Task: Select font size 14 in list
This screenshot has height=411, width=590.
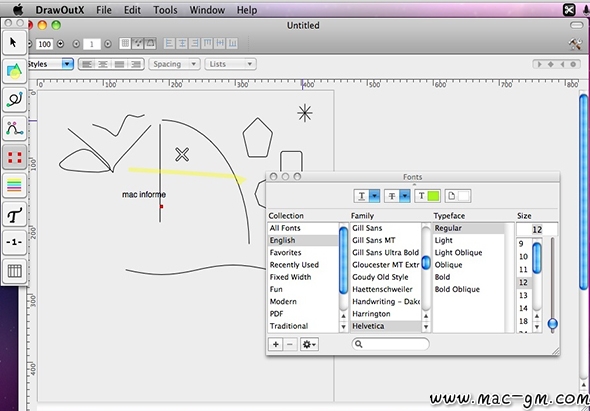Action: click(523, 308)
